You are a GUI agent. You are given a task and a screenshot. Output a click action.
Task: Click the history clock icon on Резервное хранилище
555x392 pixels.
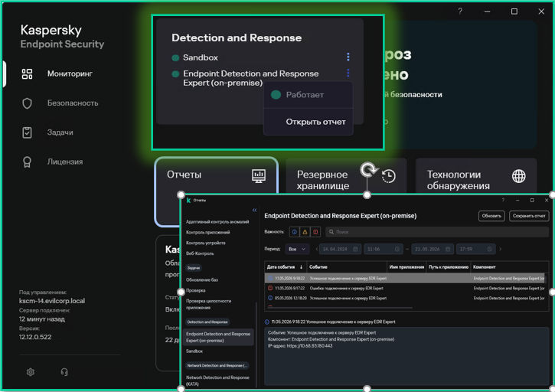pyautogui.click(x=389, y=176)
